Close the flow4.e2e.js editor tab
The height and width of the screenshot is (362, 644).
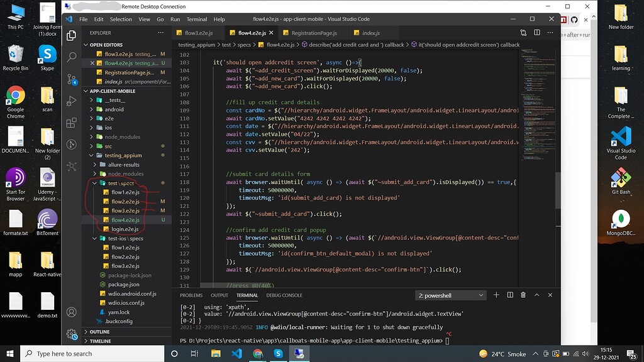(271, 33)
